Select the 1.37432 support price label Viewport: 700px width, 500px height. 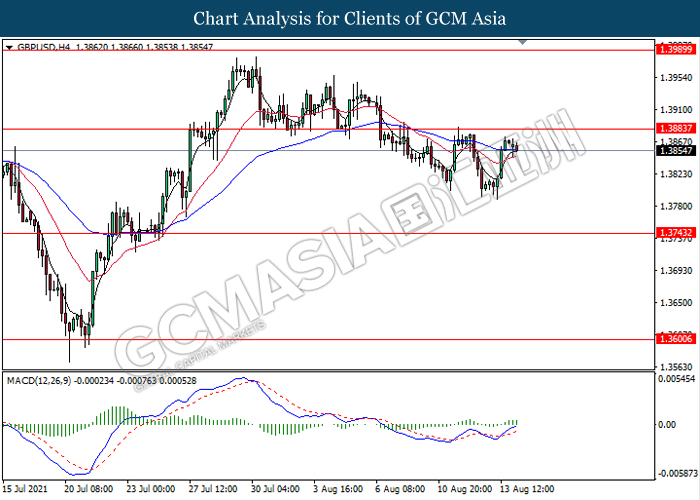(676, 233)
